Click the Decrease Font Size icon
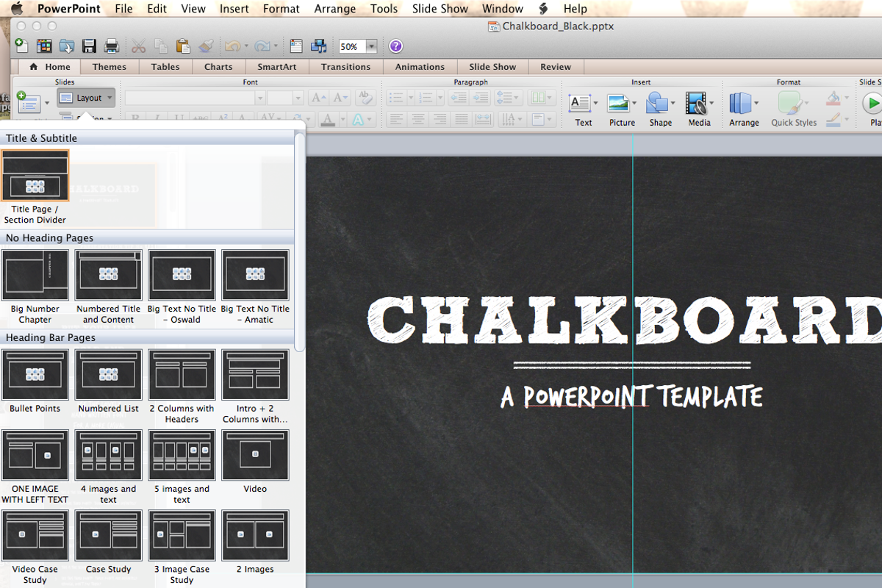Screen dimensions: 882x588 340,98
